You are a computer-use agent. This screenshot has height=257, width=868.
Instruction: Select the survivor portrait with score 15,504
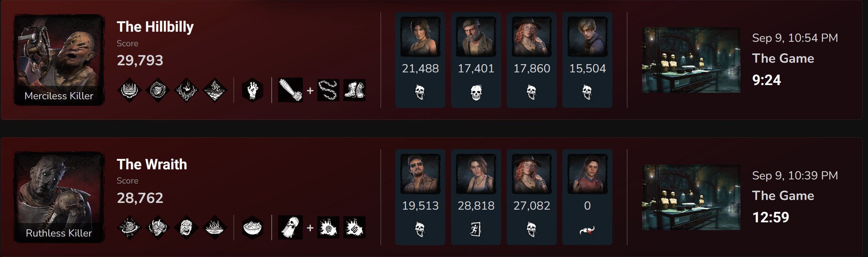click(587, 37)
